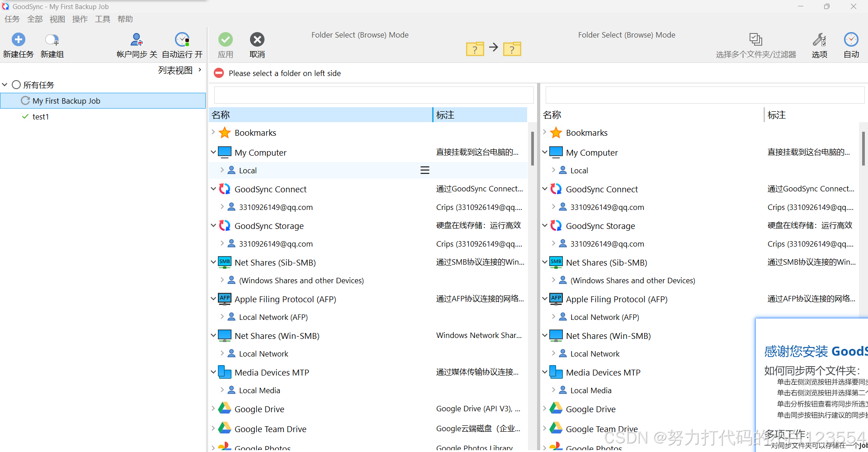Click the Net Shares (Sib-SMB) icon in the left panel
Screen dimensions: 868x452
(x=225, y=262)
